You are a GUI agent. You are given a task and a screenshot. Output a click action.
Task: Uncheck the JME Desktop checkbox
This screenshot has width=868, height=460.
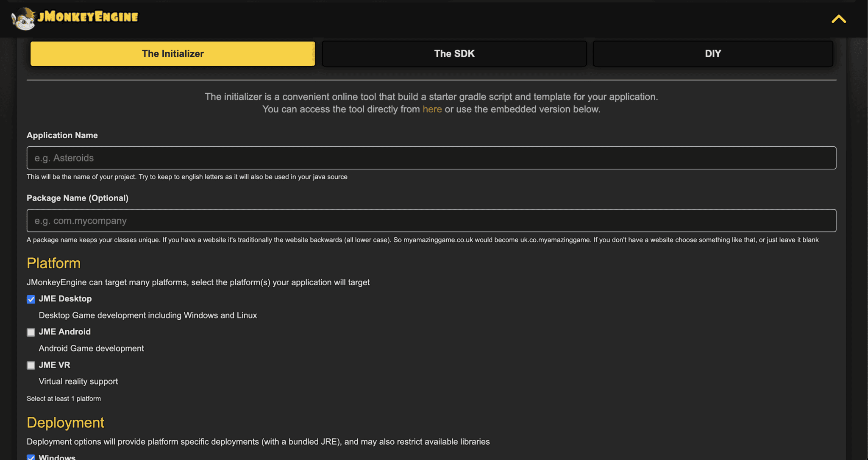pyautogui.click(x=31, y=299)
